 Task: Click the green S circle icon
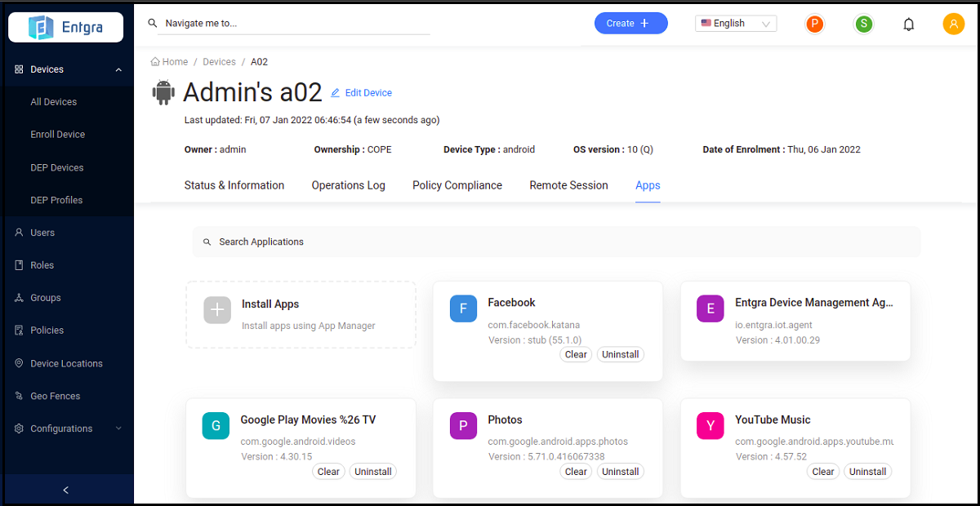863,24
